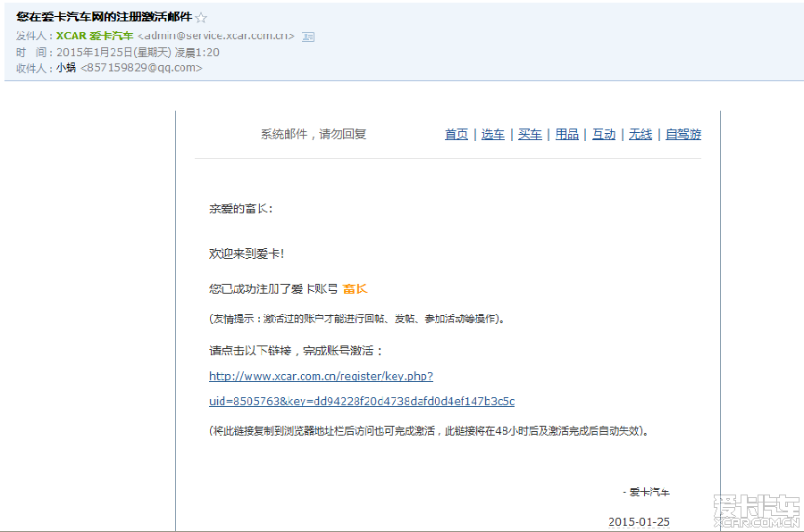This screenshot has height=532, width=804.
Task: Click recipient address 857159829@qq.com
Action: (x=141, y=68)
